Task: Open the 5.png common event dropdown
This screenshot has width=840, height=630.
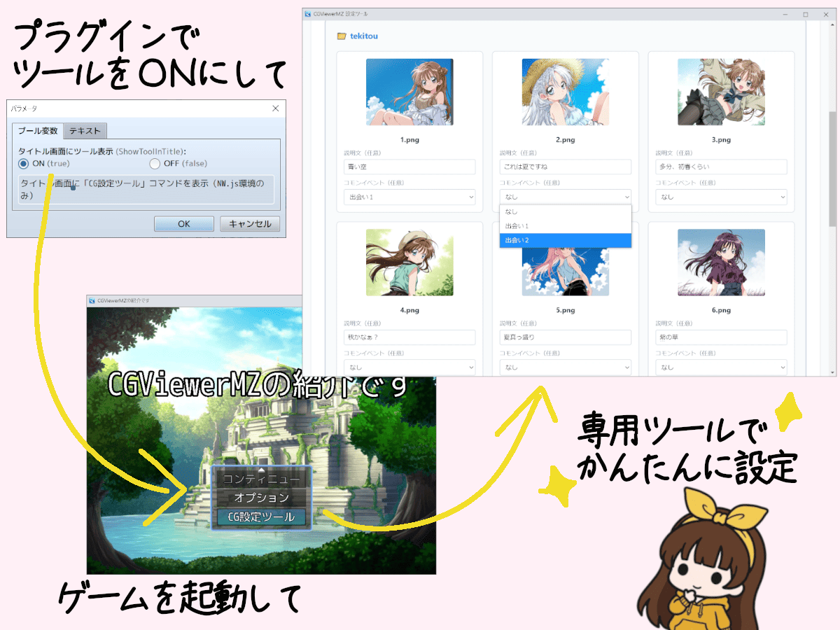Action: pyautogui.click(x=566, y=367)
